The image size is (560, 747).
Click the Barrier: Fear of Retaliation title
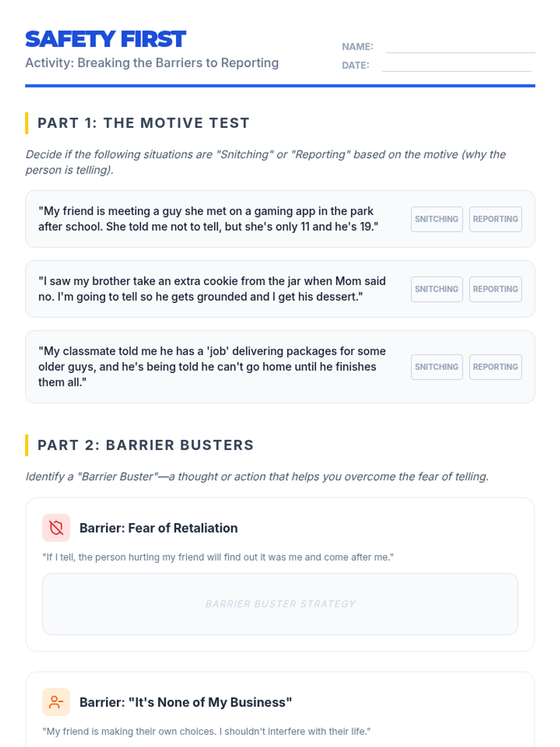tap(158, 528)
